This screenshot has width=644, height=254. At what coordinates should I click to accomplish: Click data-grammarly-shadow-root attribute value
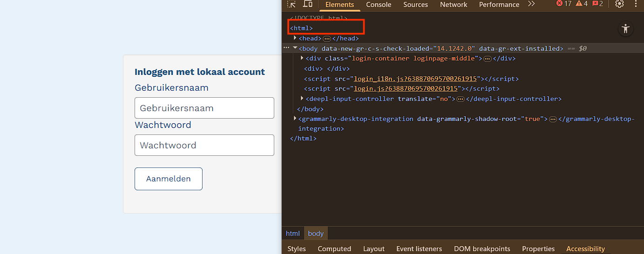point(533,119)
